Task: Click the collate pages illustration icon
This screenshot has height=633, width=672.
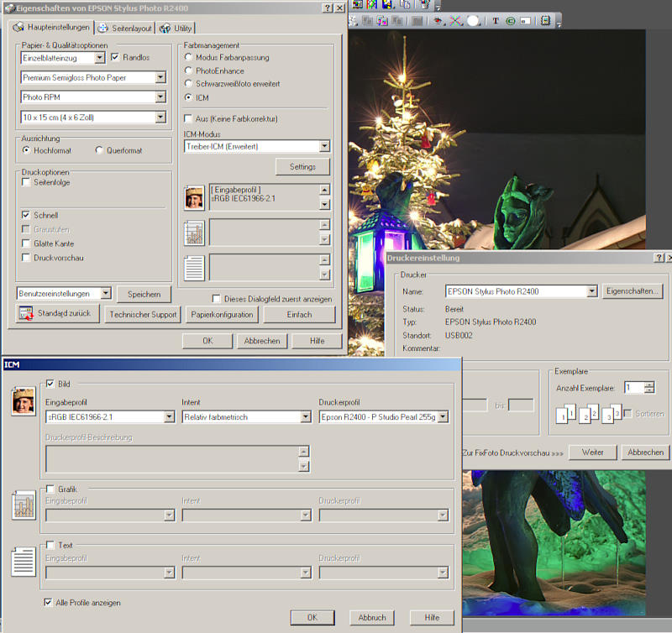Action: pos(589,414)
